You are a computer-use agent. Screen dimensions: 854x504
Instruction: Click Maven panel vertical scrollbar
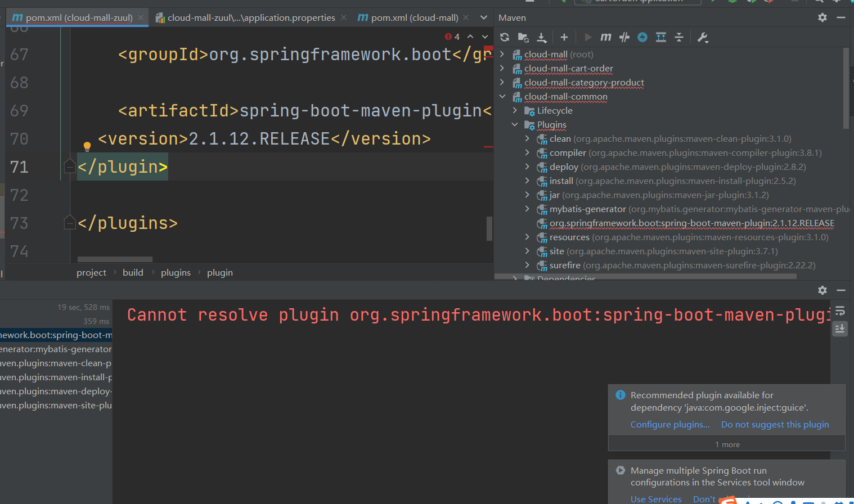pos(846,88)
